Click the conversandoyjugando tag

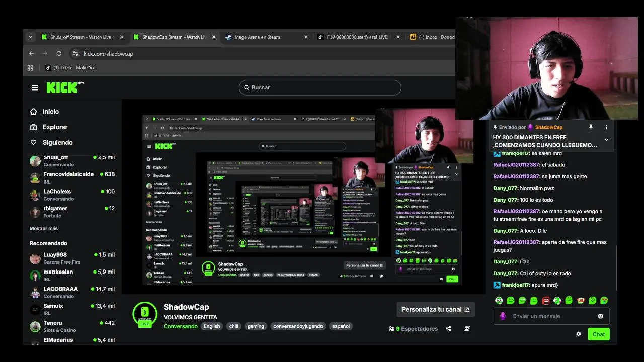[x=298, y=326]
